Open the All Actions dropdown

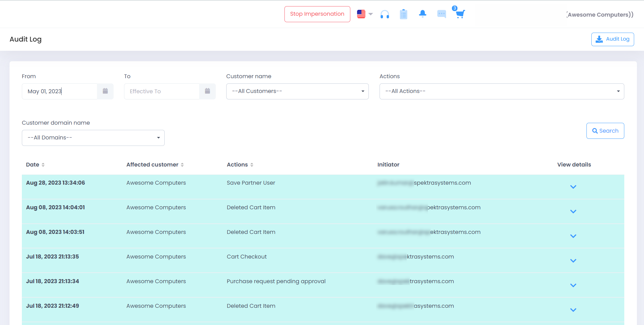coord(502,91)
